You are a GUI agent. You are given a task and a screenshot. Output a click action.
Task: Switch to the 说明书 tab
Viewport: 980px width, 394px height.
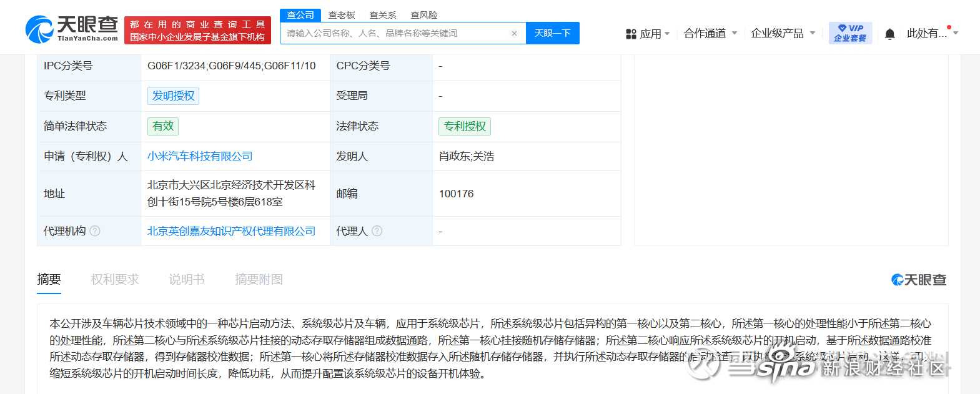tap(187, 280)
